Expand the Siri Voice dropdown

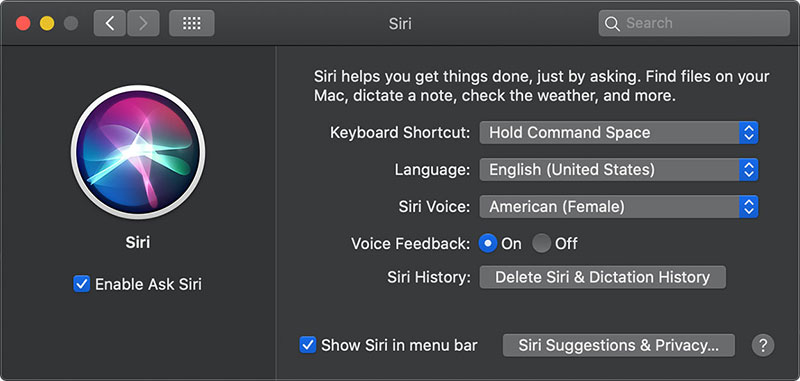click(x=619, y=207)
